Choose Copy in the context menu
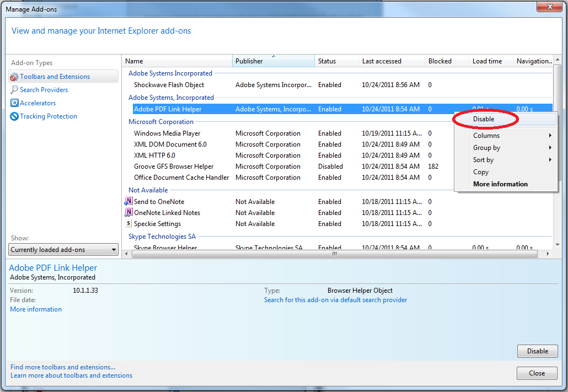This screenshot has width=568, height=392. point(506,171)
